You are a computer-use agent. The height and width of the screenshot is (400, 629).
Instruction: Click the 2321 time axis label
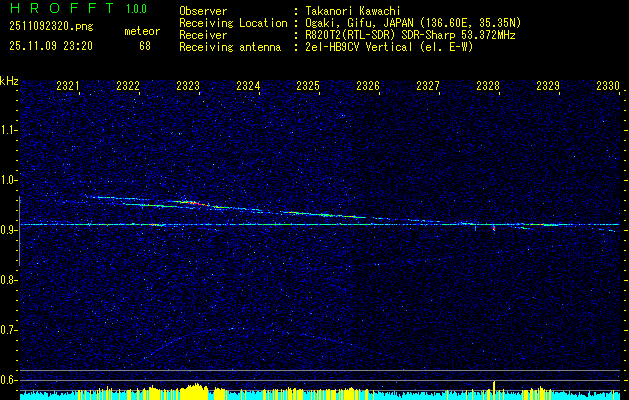[68, 85]
